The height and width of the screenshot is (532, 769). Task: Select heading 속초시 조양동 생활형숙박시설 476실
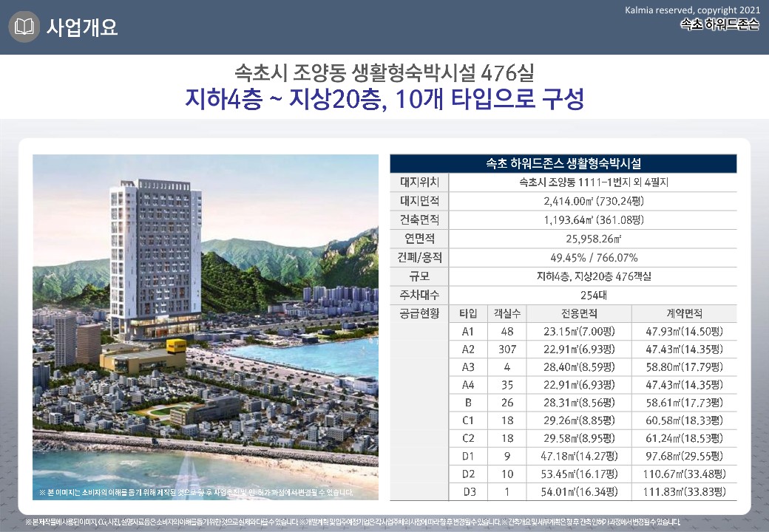coord(384,73)
